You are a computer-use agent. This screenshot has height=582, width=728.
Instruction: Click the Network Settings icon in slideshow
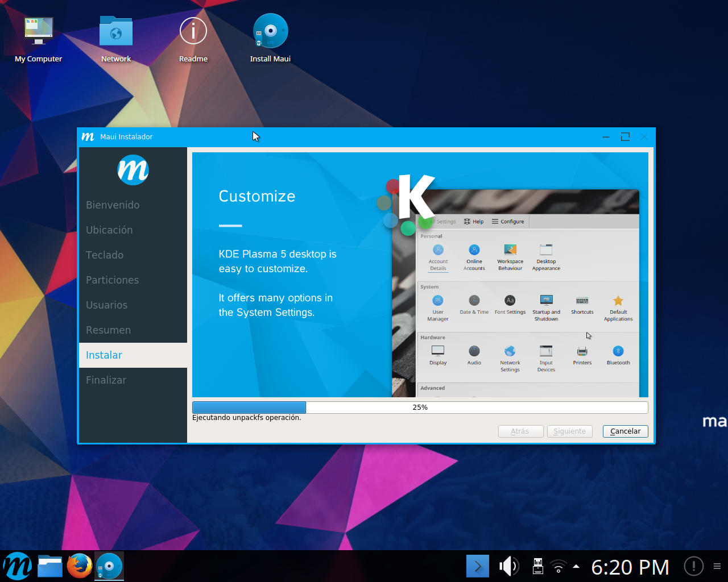click(510, 358)
